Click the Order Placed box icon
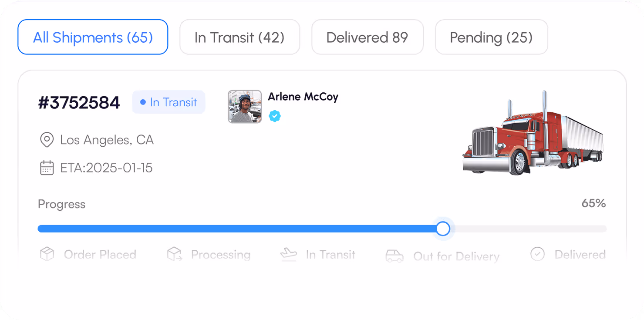Image resolution: width=644 pixels, height=320 pixels. click(47, 254)
